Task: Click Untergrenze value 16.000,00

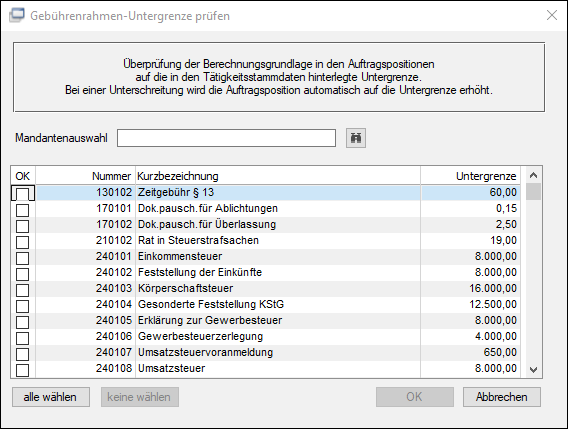Action: (493, 288)
